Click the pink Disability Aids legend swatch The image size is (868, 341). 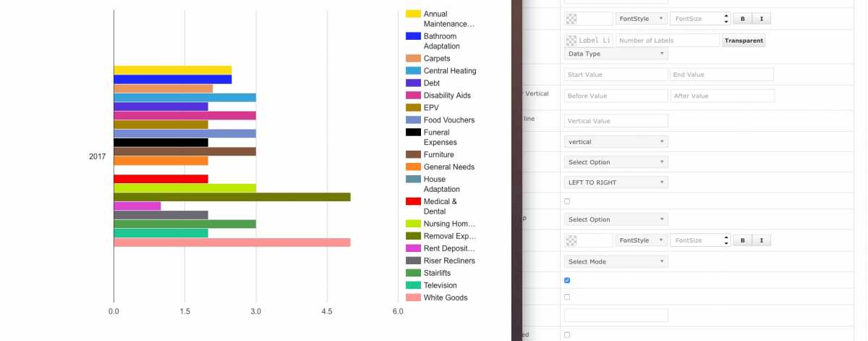tap(413, 96)
